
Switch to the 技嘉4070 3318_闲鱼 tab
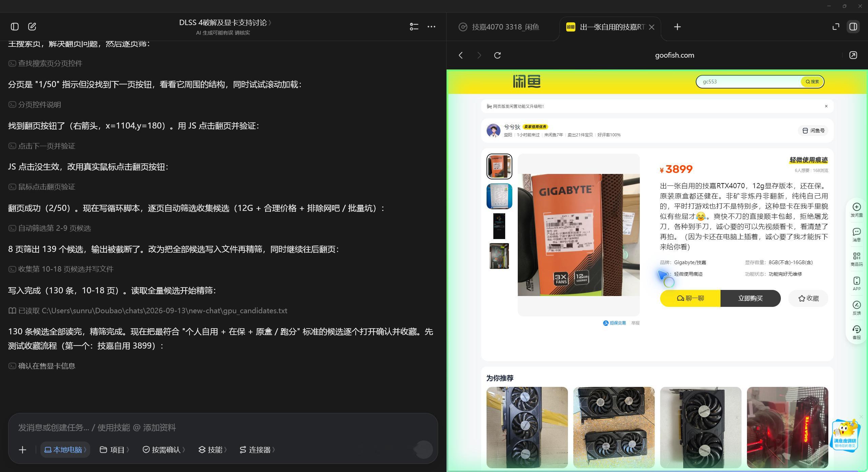click(x=499, y=27)
